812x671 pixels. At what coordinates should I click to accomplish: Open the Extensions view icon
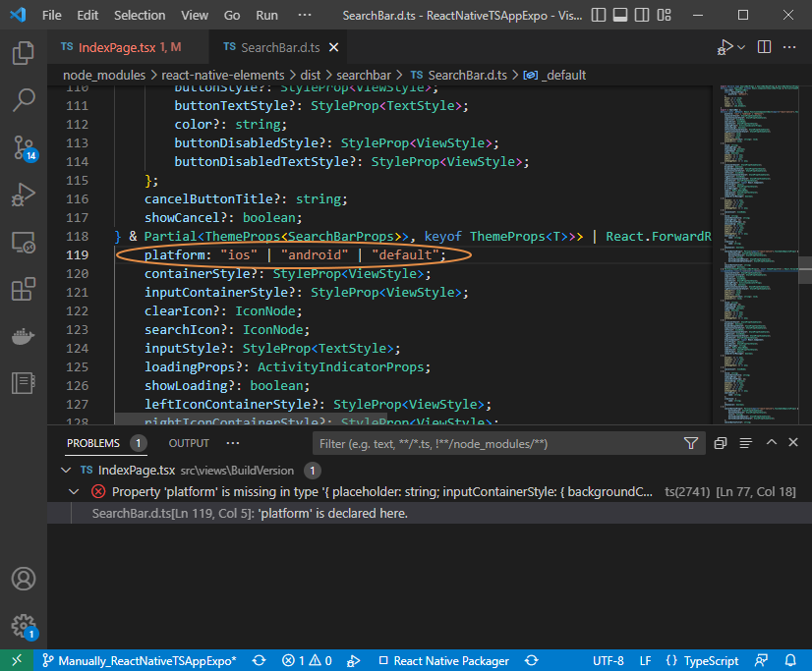pyautogui.click(x=23, y=289)
